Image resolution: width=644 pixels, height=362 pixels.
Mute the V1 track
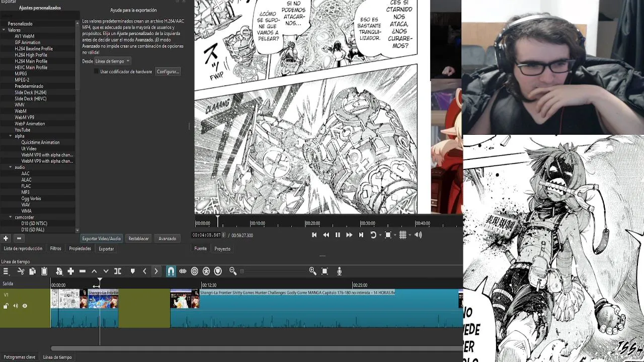(15, 306)
